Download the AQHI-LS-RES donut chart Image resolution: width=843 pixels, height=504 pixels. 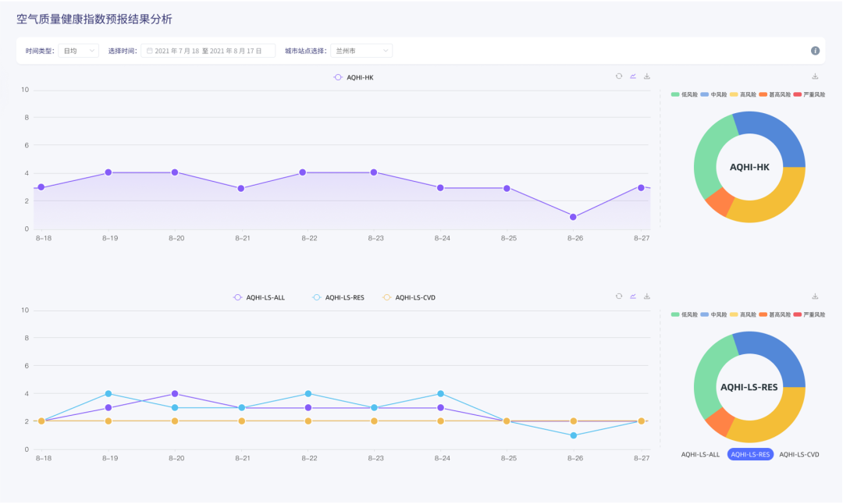point(815,296)
